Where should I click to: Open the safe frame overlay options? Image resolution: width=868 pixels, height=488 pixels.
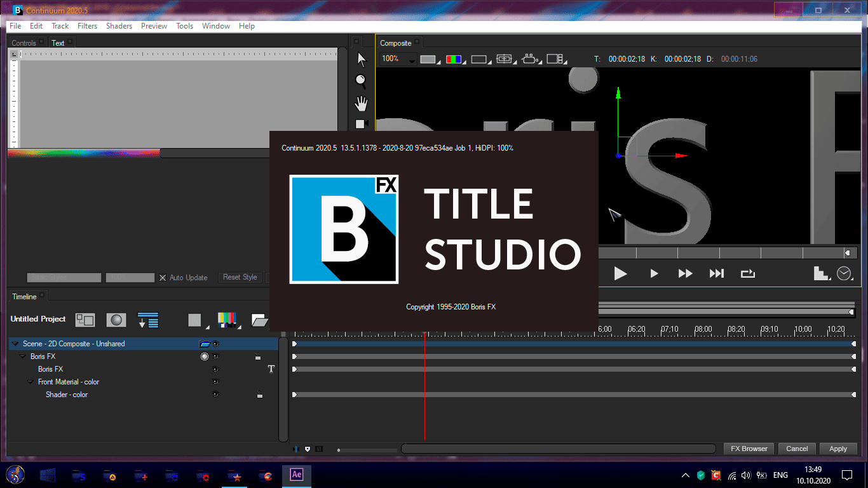point(480,59)
